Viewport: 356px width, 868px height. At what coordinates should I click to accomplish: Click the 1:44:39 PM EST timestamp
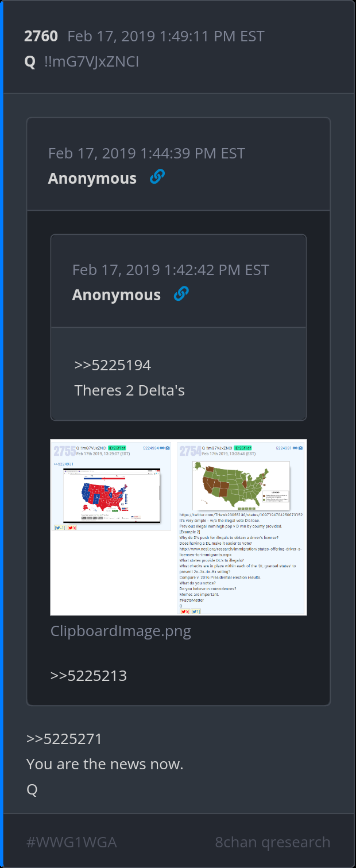pyautogui.click(x=146, y=153)
